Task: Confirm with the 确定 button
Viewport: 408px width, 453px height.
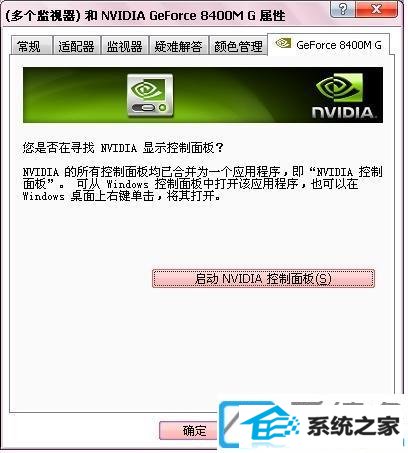Action: pyautogui.click(x=189, y=430)
